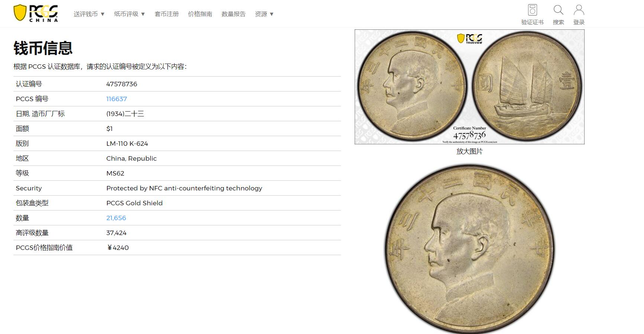This screenshot has height=334, width=644.
Task: Open PCGS number 116637 link
Action: click(117, 99)
